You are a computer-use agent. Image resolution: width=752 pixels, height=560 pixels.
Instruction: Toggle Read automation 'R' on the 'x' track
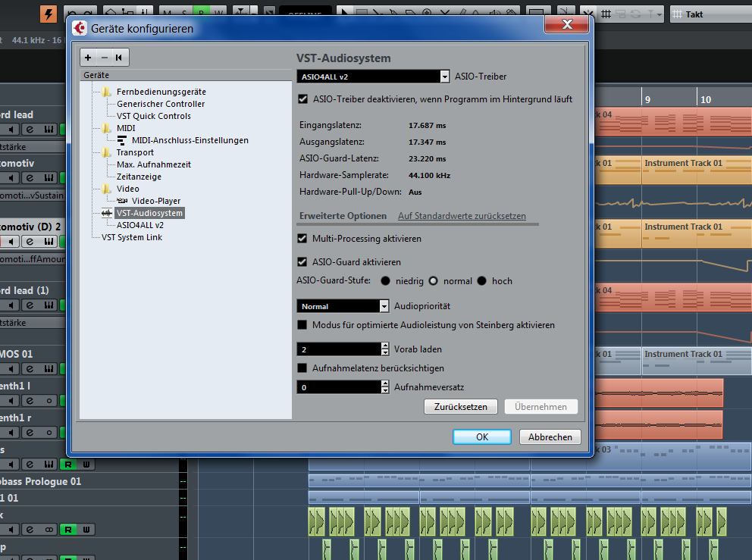pyautogui.click(x=68, y=530)
